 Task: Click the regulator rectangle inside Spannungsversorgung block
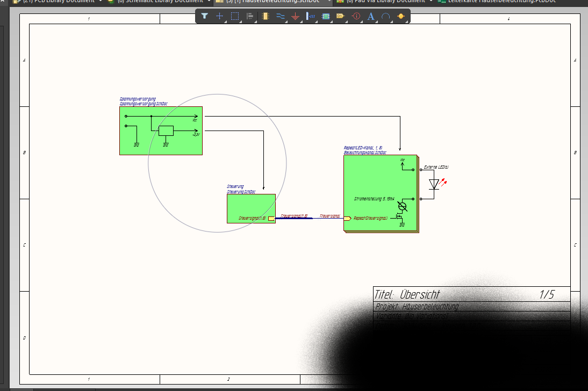166,131
